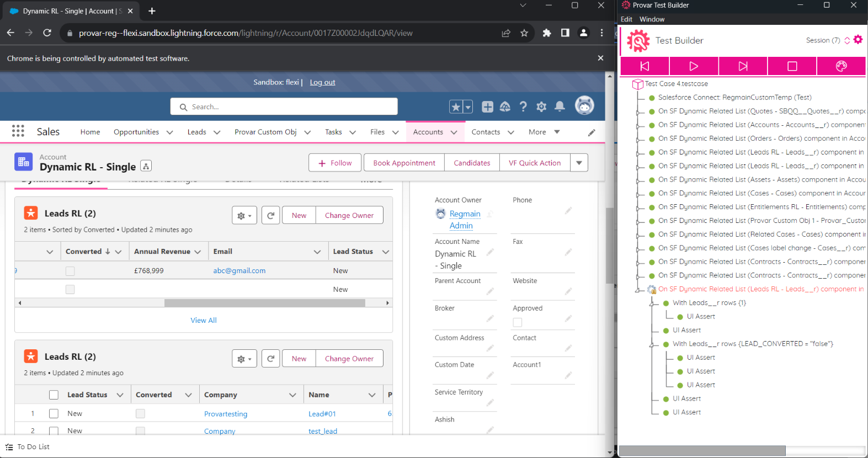Click the horizontal scrollbar in the Leads RL table
This screenshot has width=868, height=458.
(x=265, y=303)
